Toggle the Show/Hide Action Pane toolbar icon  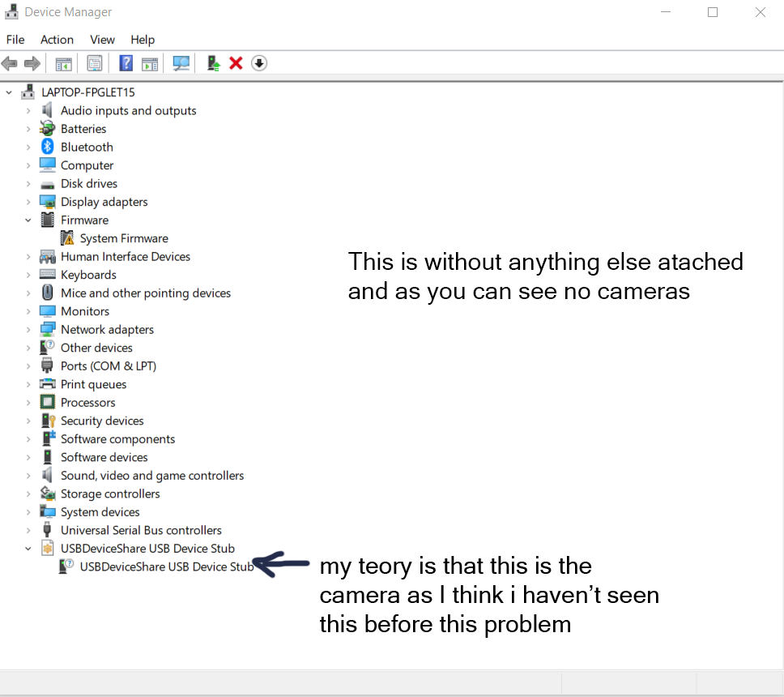(150, 63)
